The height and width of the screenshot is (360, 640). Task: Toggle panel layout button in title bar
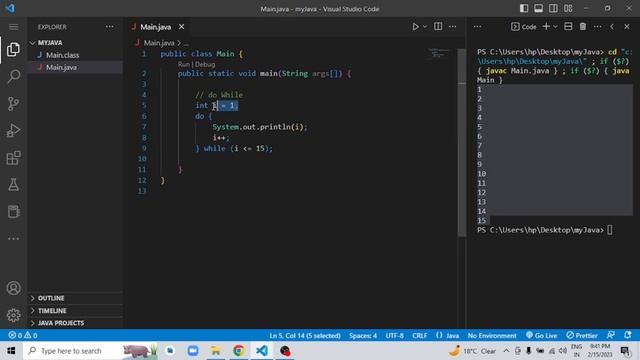[x=538, y=9]
